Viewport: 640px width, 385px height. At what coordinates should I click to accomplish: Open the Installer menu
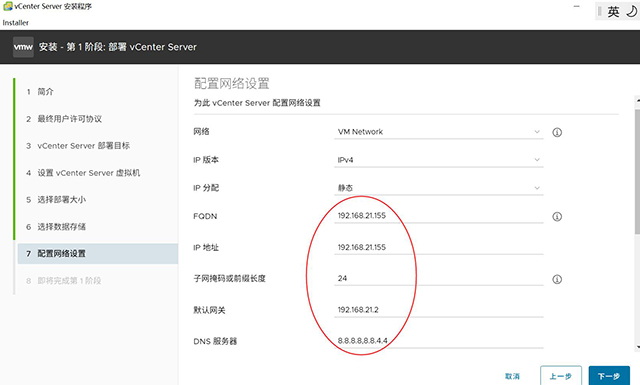(16, 23)
